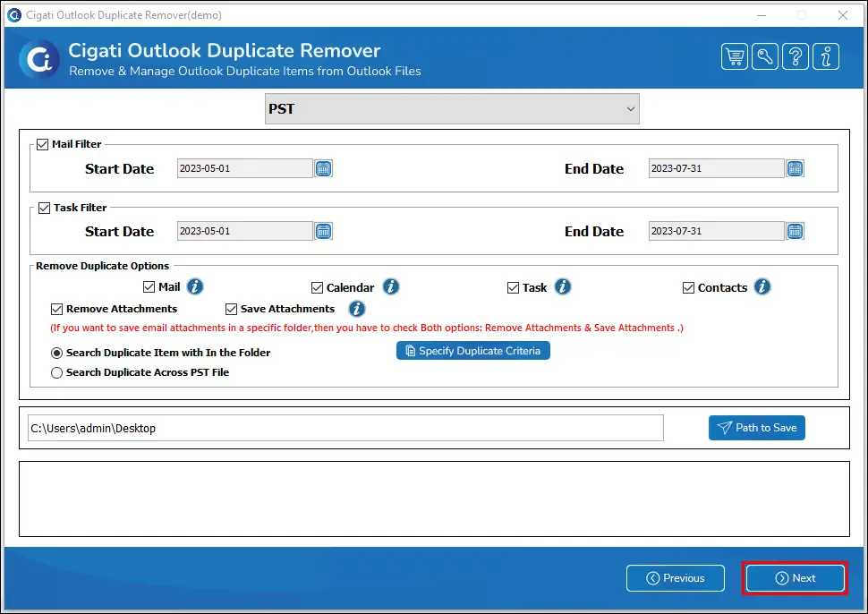The height and width of the screenshot is (614, 868).
Task: Open Task Filter Start Date calendar picker
Action: click(323, 231)
